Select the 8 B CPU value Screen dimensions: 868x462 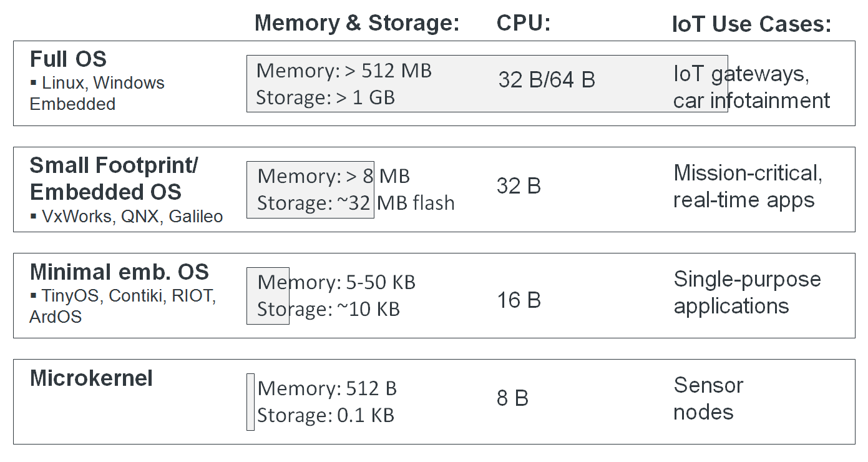(512, 398)
